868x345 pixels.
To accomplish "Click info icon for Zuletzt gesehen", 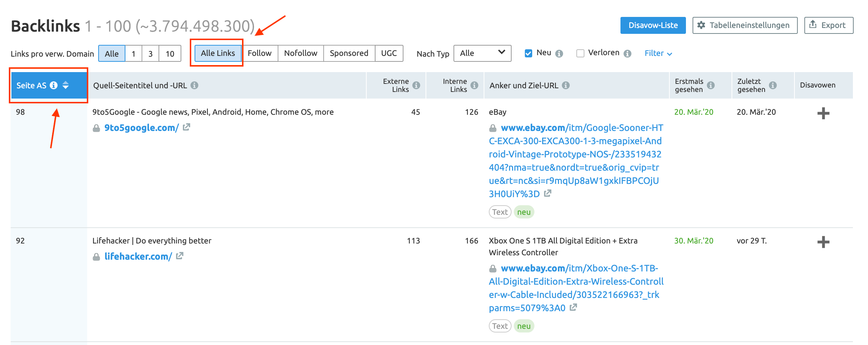I will coord(773,85).
